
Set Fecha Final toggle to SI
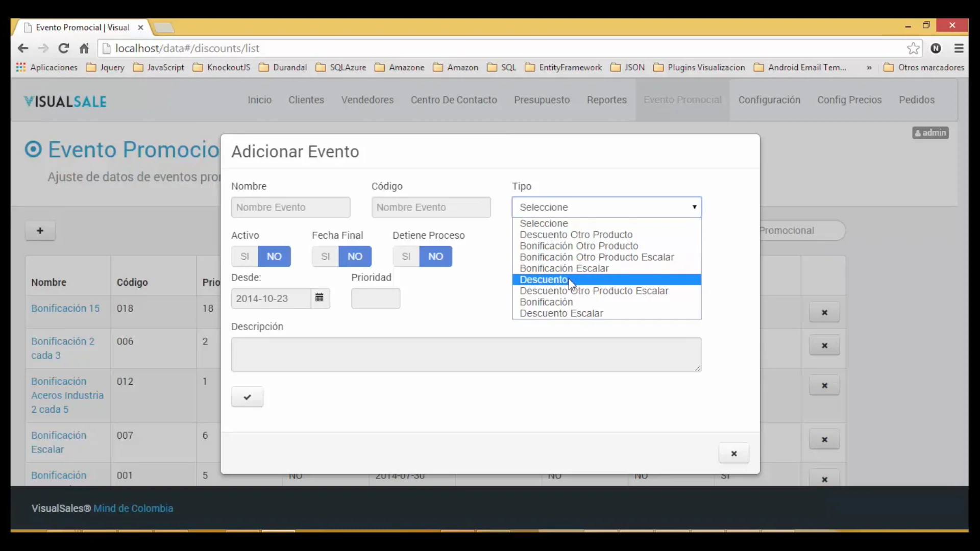click(325, 256)
